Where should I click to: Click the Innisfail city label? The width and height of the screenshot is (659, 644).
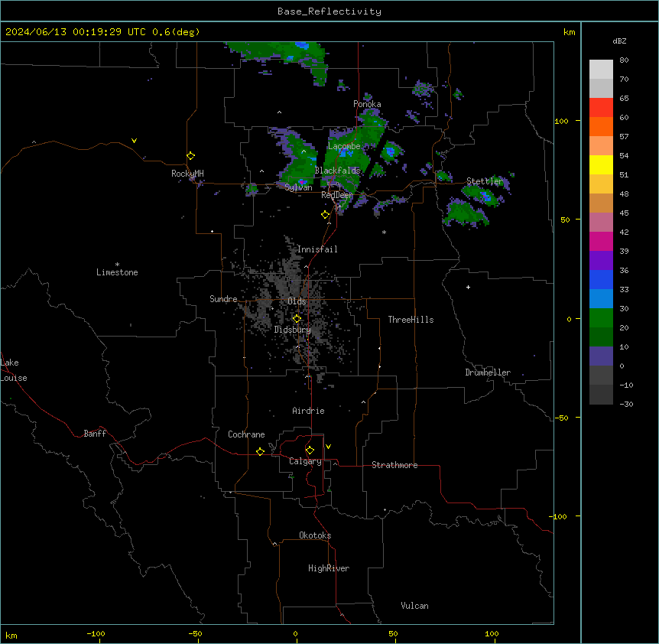pos(317,249)
